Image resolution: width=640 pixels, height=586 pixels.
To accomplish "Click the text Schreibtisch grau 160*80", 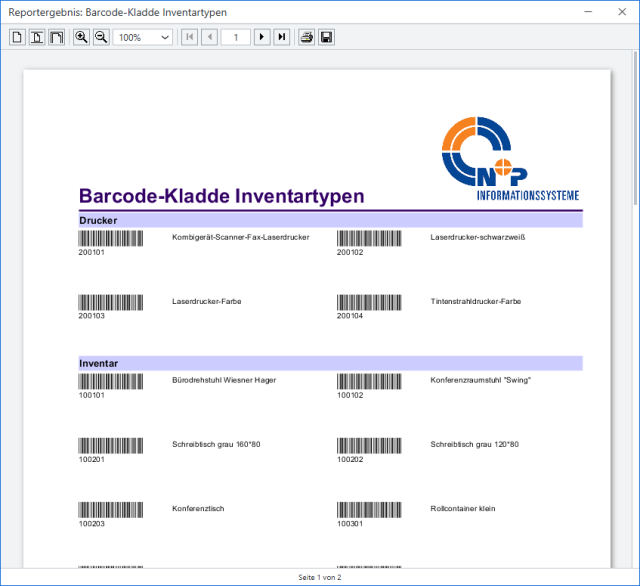I will [216, 444].
